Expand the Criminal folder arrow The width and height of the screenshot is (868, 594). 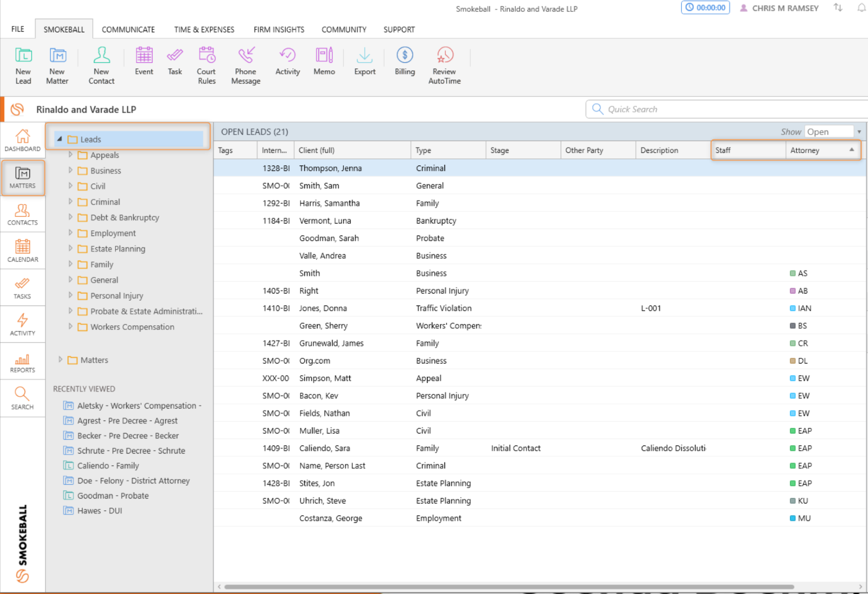[x=70, y=201]
